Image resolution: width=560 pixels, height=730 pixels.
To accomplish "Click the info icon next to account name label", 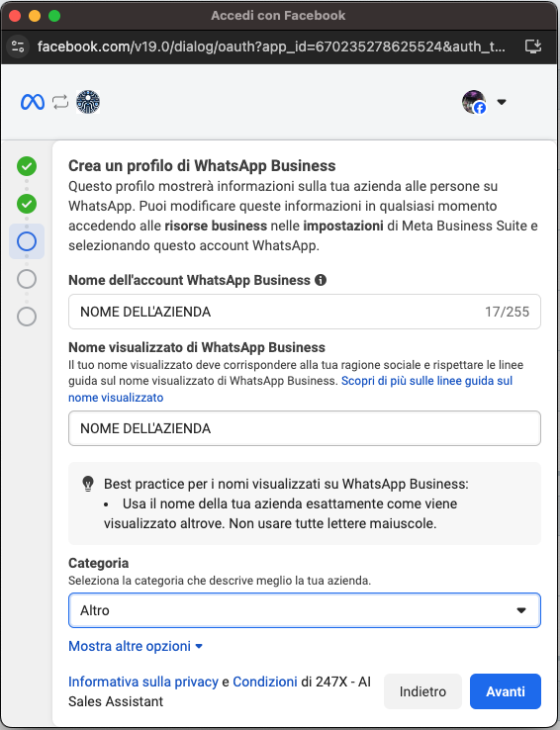I will click(321, 280).
